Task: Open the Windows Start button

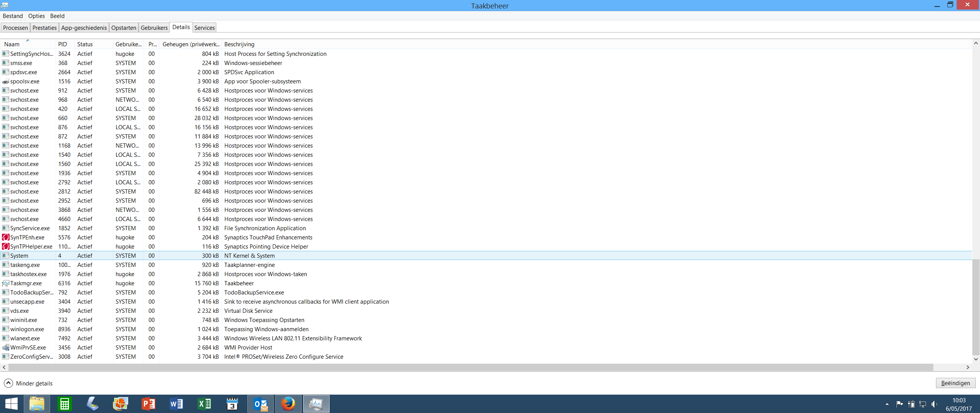Action: point(11,404)
